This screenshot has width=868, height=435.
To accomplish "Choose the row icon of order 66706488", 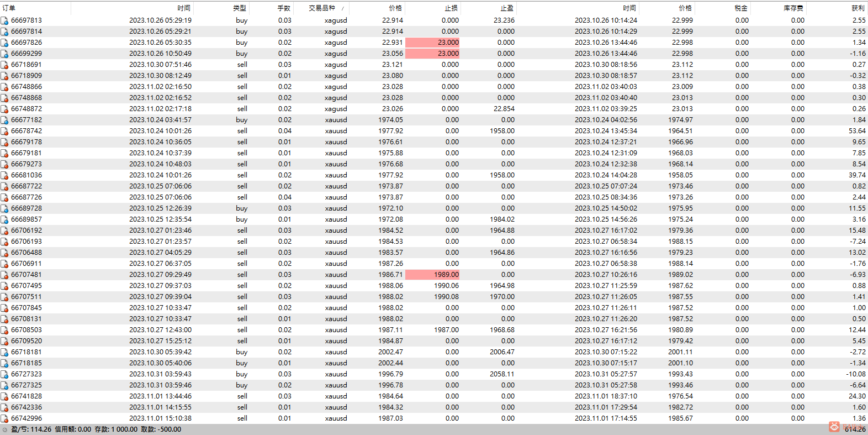I will click(4, 253).
